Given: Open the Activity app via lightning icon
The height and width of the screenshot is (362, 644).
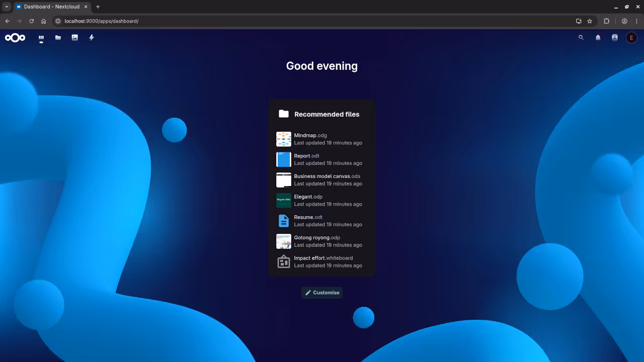Looking at the screenshot, I should pos(91,37).
